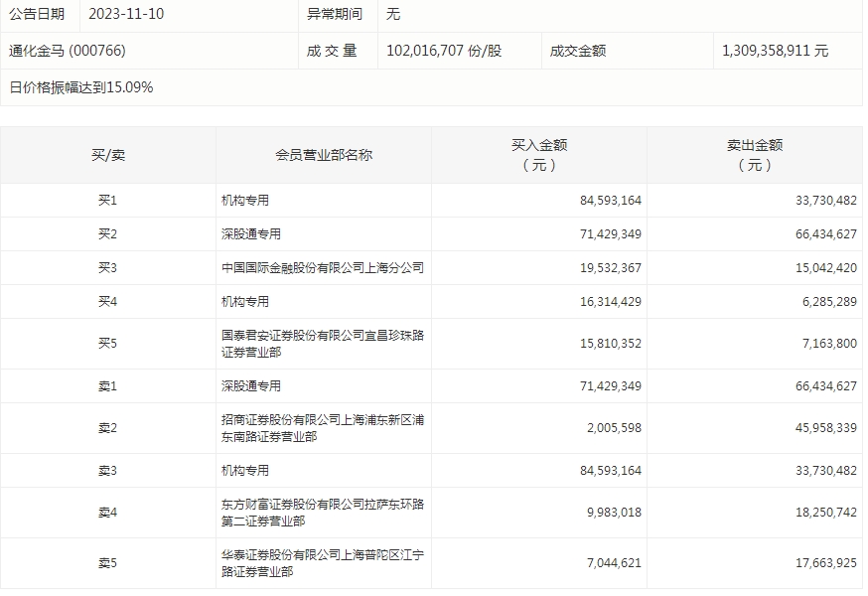
Task: Select buy amount 16,314,429
Action: (611, 301)
